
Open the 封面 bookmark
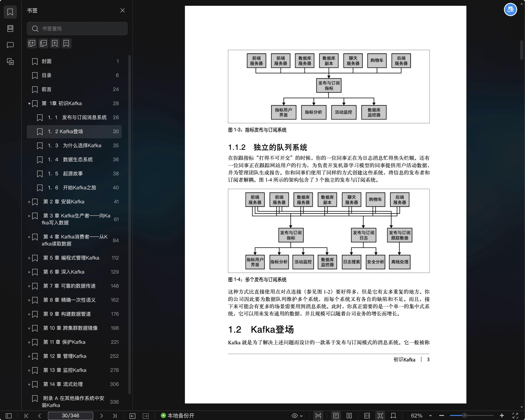[74, 61]
